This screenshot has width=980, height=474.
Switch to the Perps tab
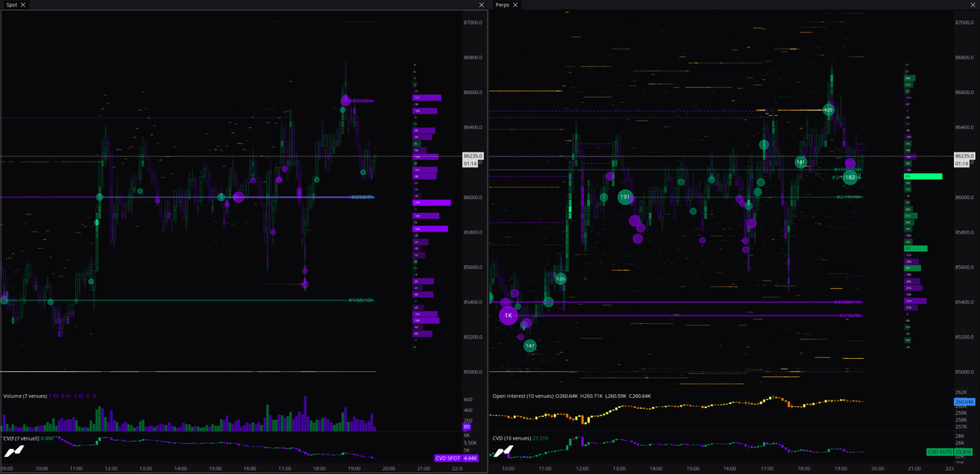point(502,5)
